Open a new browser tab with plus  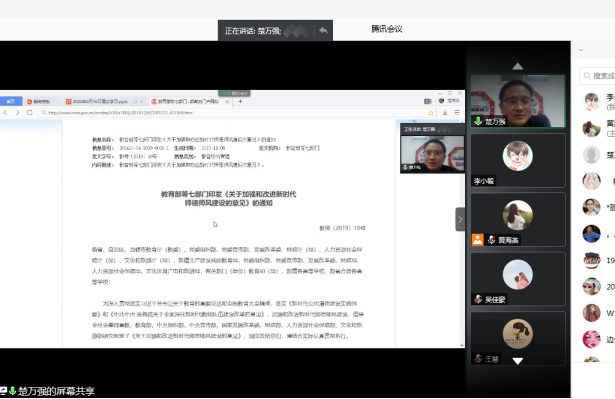click(x=240, y=101)
